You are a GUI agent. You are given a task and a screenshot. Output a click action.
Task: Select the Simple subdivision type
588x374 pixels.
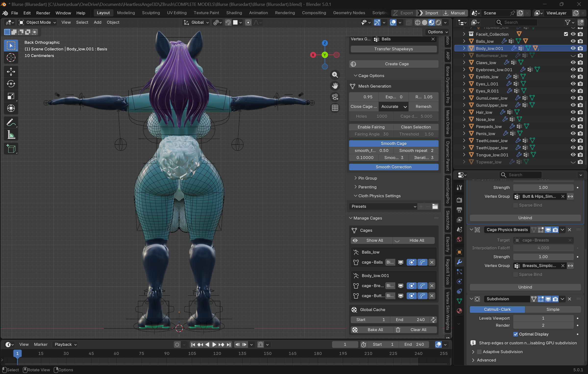pyautogui.click(x=553, y=310)
